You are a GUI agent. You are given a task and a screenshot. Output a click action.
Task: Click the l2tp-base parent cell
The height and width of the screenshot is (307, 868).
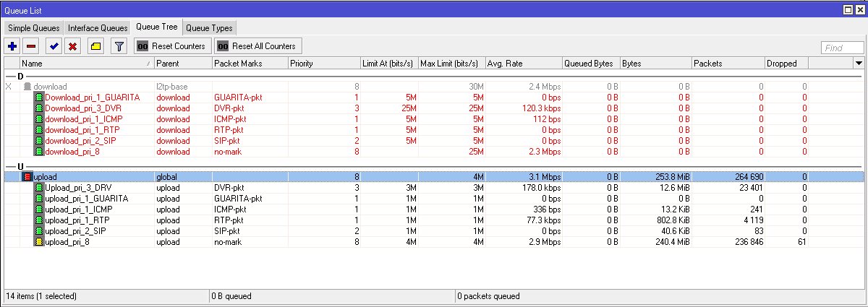pyautogui.click(x=172, y=87)
